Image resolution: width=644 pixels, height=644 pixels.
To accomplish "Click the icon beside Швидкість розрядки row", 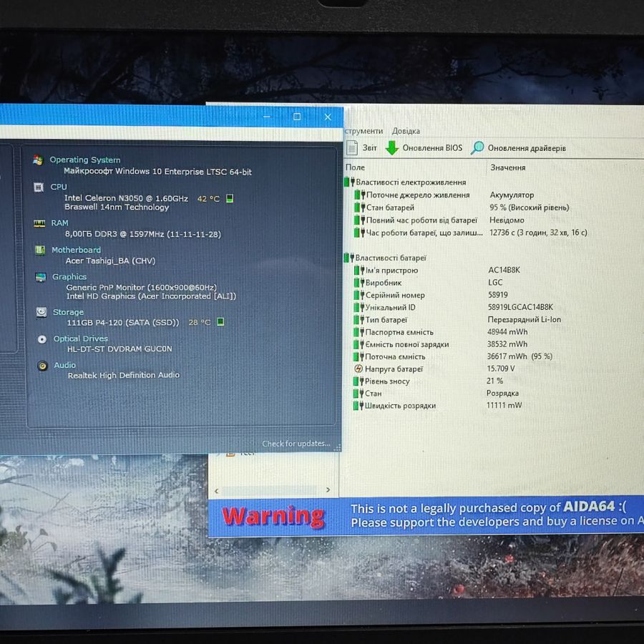I will click(358, 406).
